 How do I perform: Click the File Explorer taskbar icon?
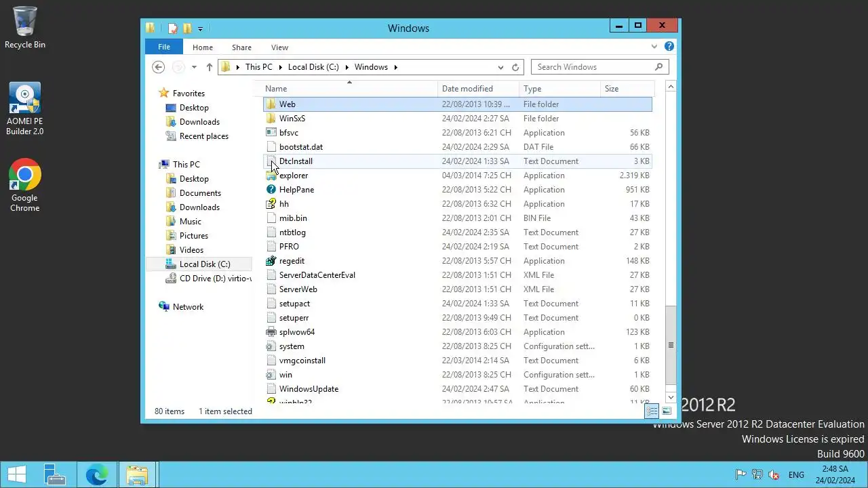[137, 474]
